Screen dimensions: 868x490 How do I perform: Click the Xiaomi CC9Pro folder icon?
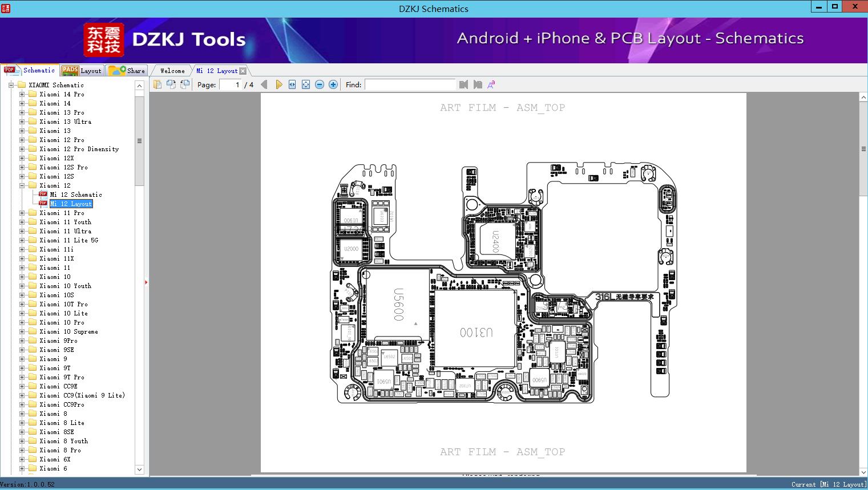click(x=33, y=404)
